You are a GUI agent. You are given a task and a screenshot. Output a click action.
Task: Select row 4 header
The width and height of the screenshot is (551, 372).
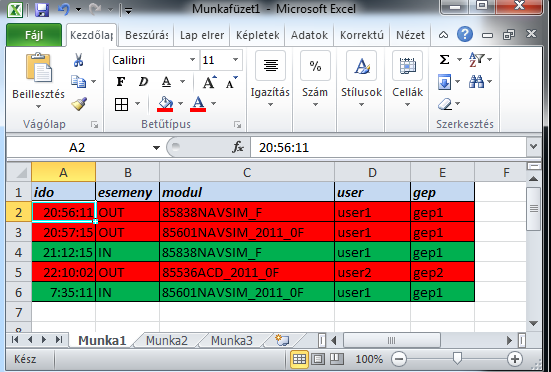pyautogui.click(x=19, y=252)
